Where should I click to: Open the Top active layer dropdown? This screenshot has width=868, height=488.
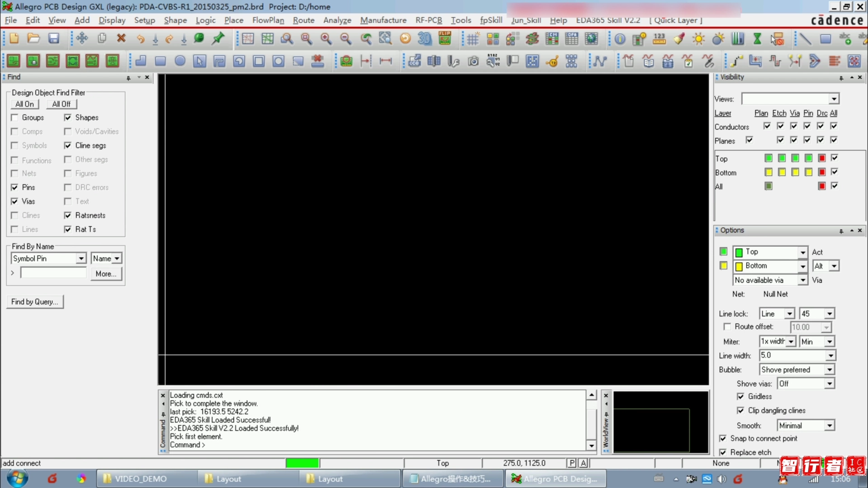[802, 252]
